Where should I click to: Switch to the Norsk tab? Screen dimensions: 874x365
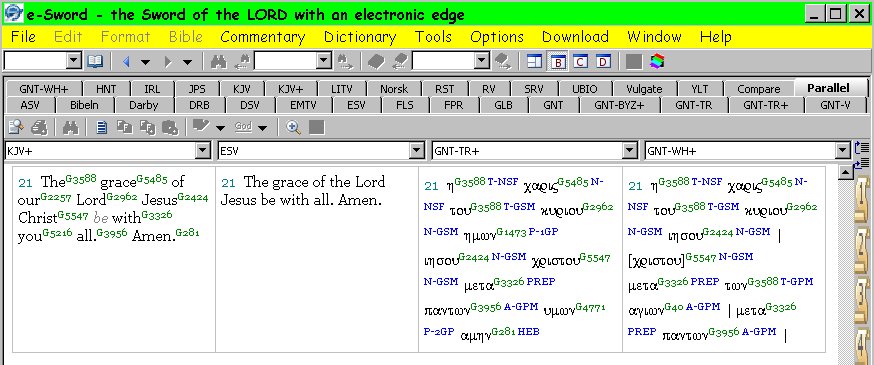click(x=394, y=89)
